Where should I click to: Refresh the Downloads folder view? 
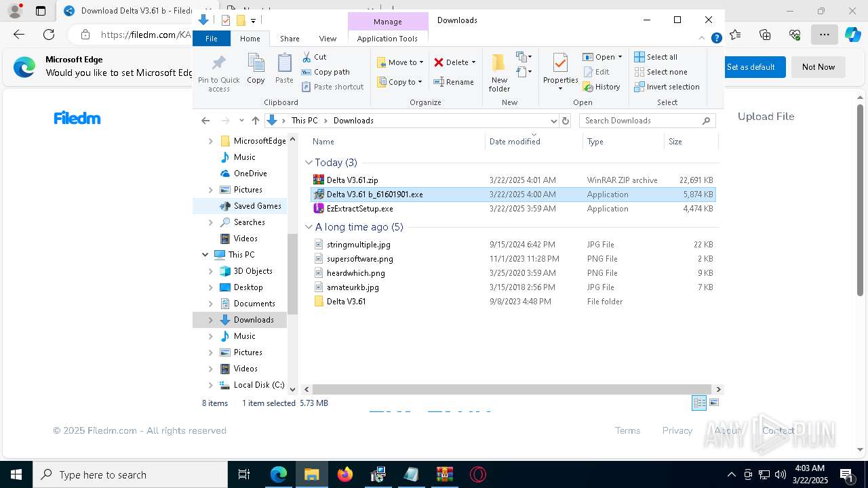pos(566,121)
